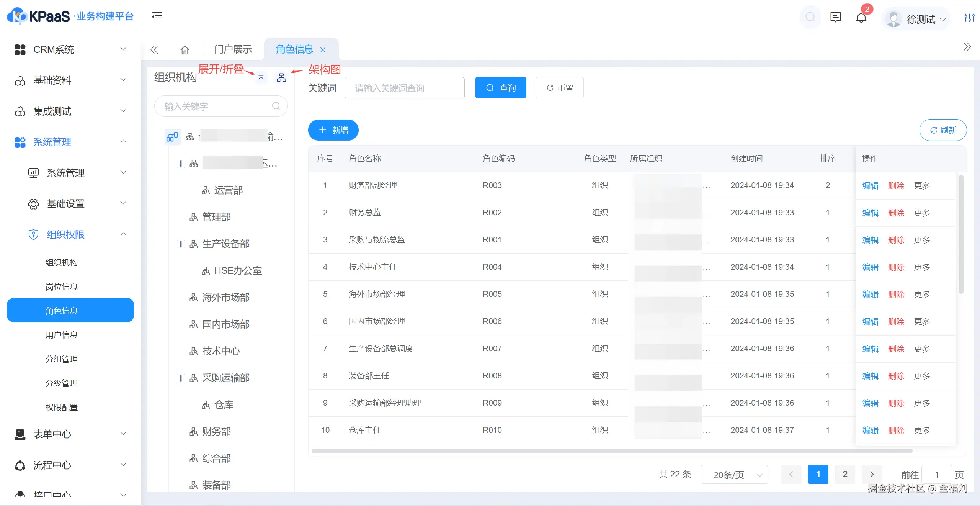980x506 pixels.
Task: Click the org-chart icon beside the root node
Action: (x=172, y=137)
